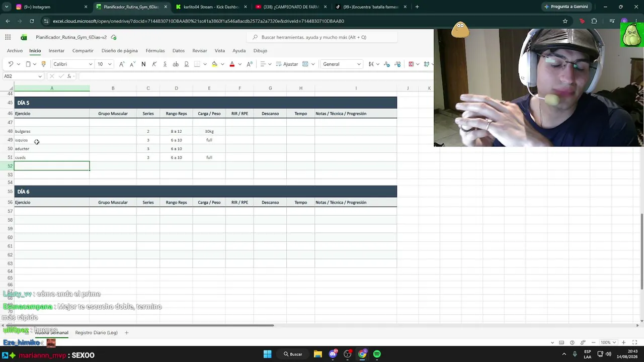Open the Compartir tab
This screenshot has width=644, height=362.
83,51
